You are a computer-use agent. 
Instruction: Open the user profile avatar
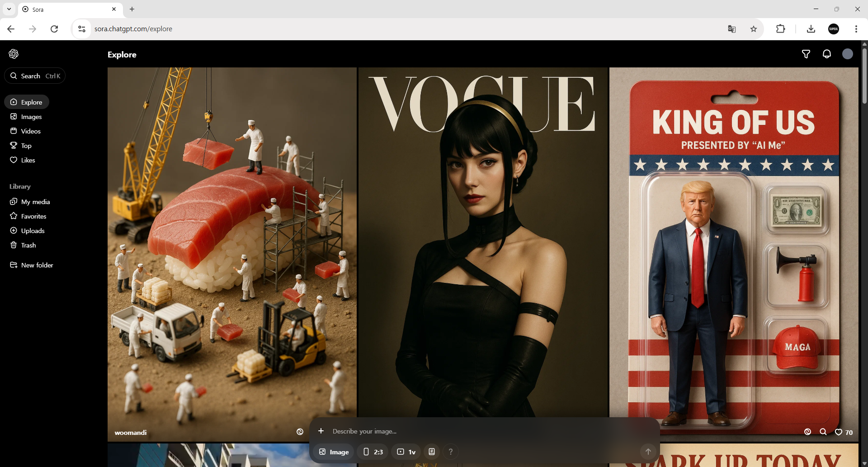[848, 54]
